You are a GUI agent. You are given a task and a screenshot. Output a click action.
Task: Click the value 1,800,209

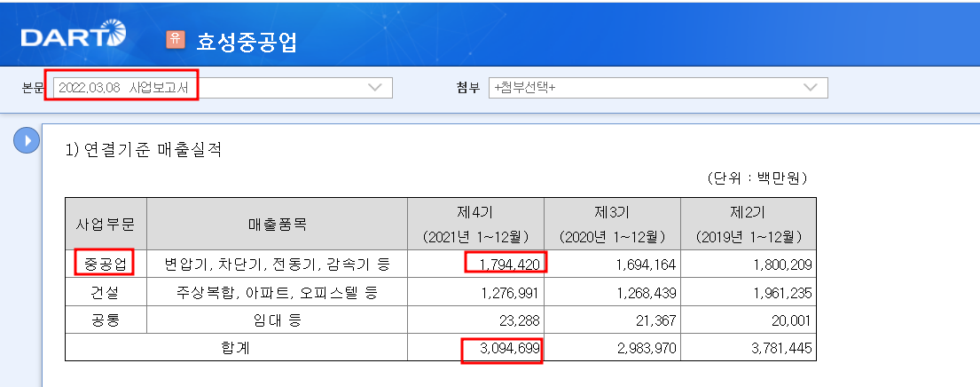click(781, 265)
